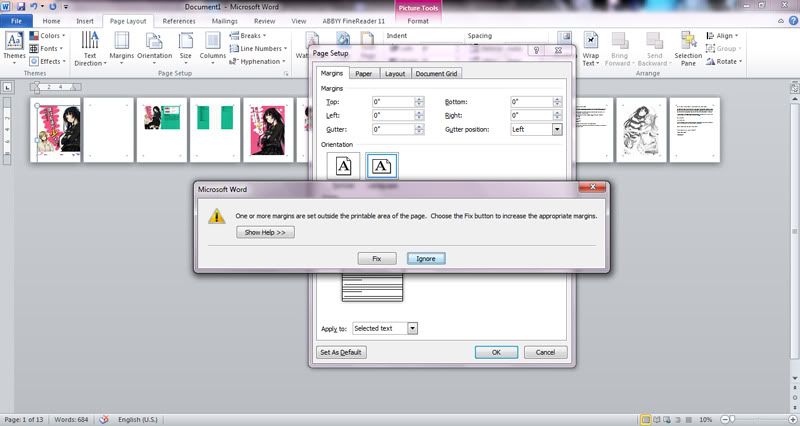
Task: Select first manga cover page thumbnail
Action: [56, 130]
